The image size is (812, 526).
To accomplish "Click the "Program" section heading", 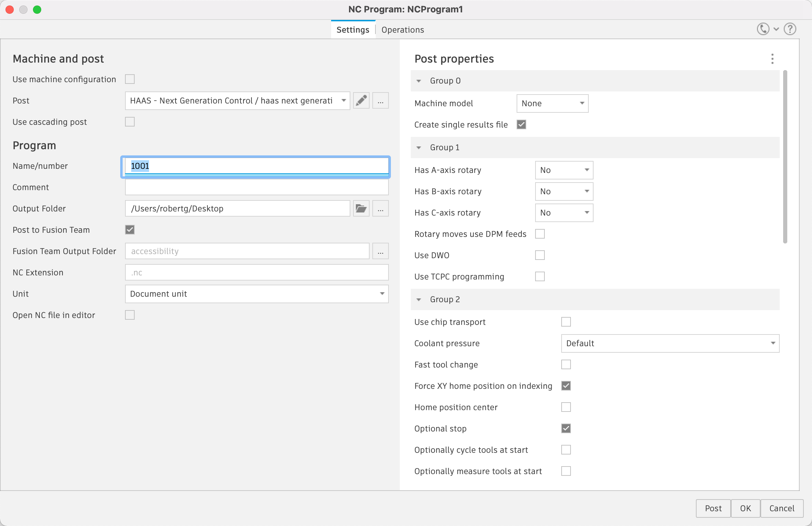I will (34, 145).
